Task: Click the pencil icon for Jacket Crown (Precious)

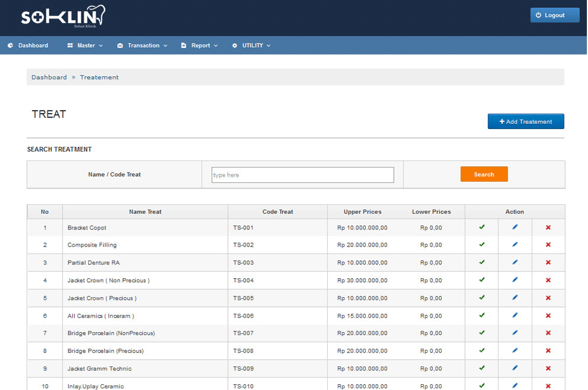Action: (x=514, y=298)
